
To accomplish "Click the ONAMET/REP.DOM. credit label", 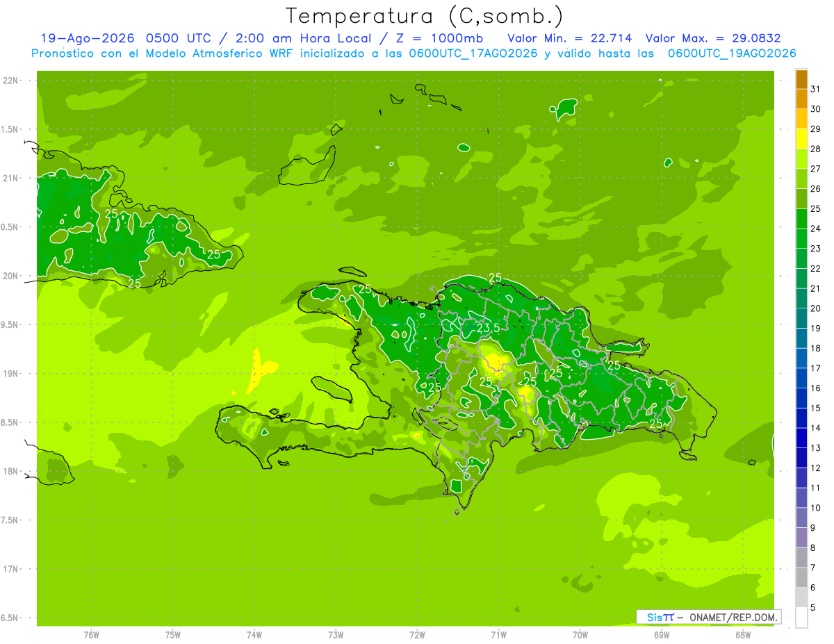I will 732,617.
